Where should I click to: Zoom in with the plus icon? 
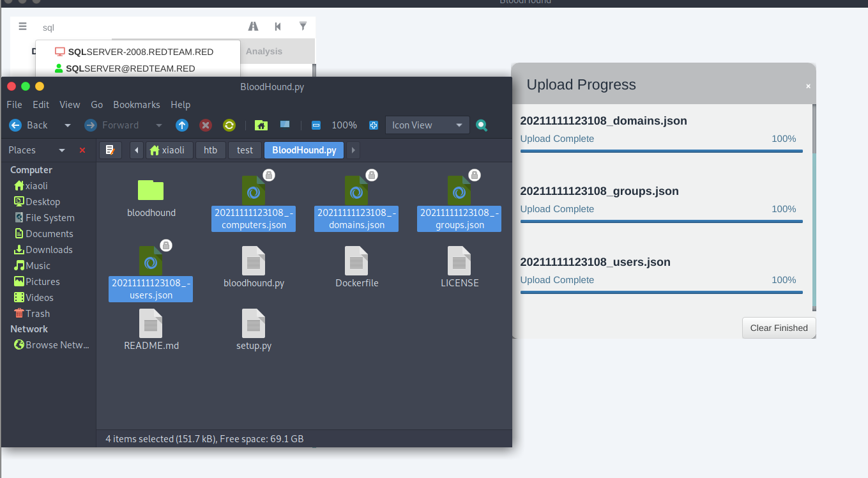point(374,125)
